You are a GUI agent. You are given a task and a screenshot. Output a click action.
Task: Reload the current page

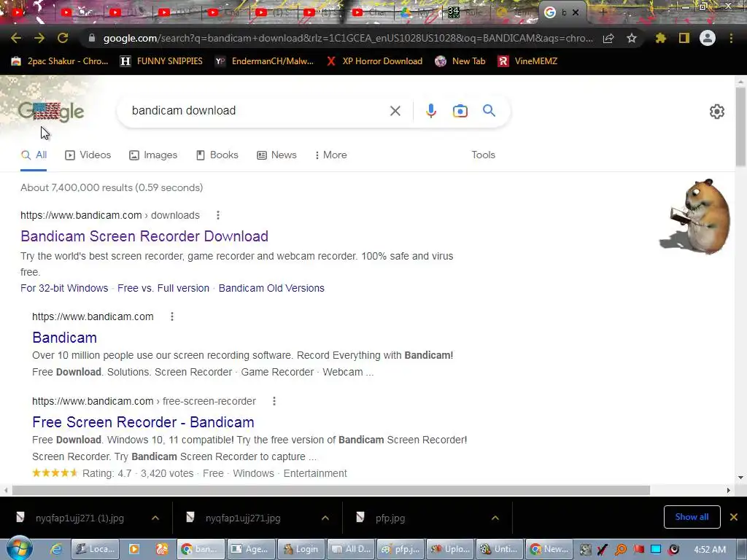coord(63,38)
